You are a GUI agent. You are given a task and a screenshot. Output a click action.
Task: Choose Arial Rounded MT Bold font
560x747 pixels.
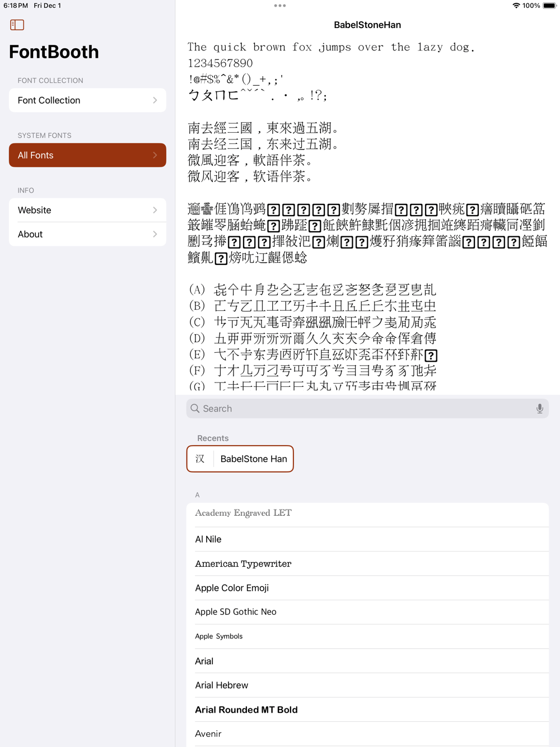[x=367, y=709]
